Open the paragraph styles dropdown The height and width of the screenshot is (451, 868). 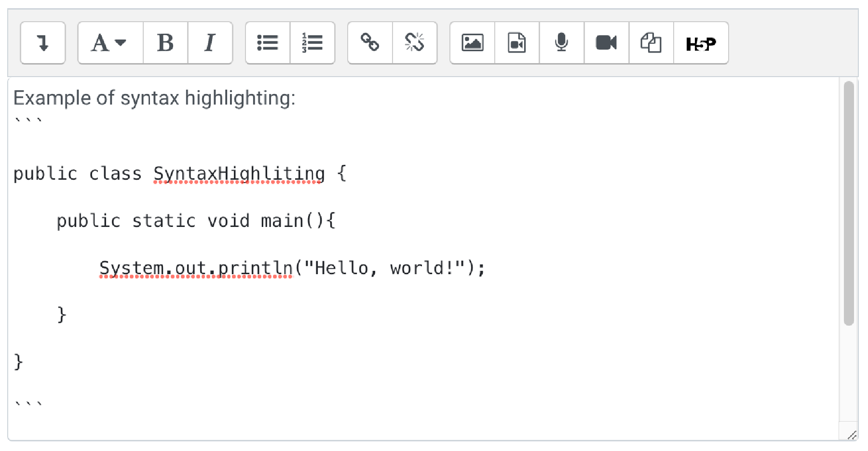(110, 43)
